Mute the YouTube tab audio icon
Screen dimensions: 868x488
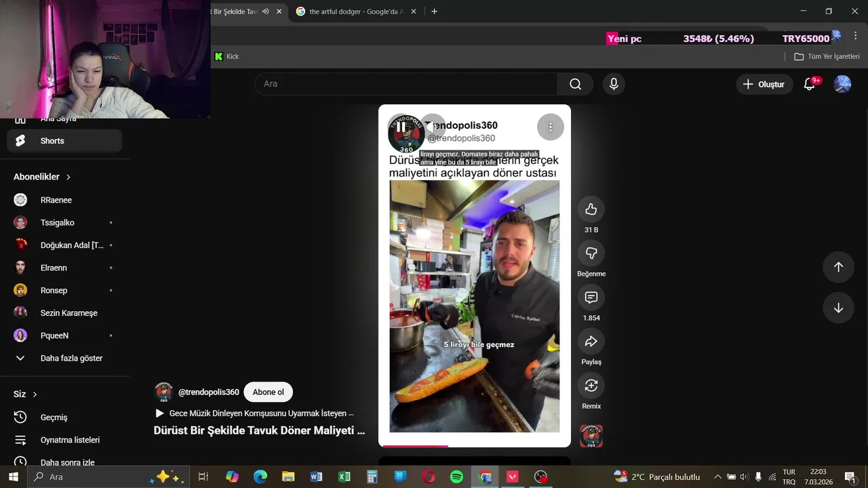click(x=265, y=12)
